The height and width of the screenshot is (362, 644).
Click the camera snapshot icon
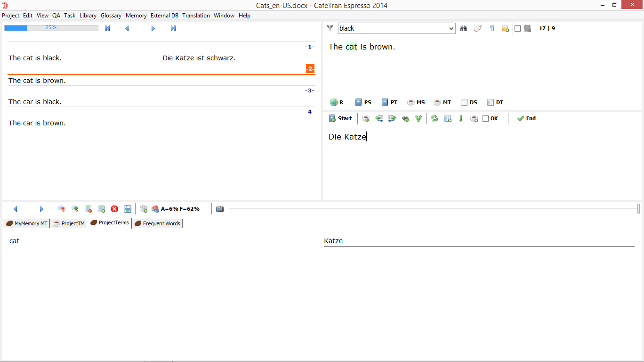[x=220, y=209]
